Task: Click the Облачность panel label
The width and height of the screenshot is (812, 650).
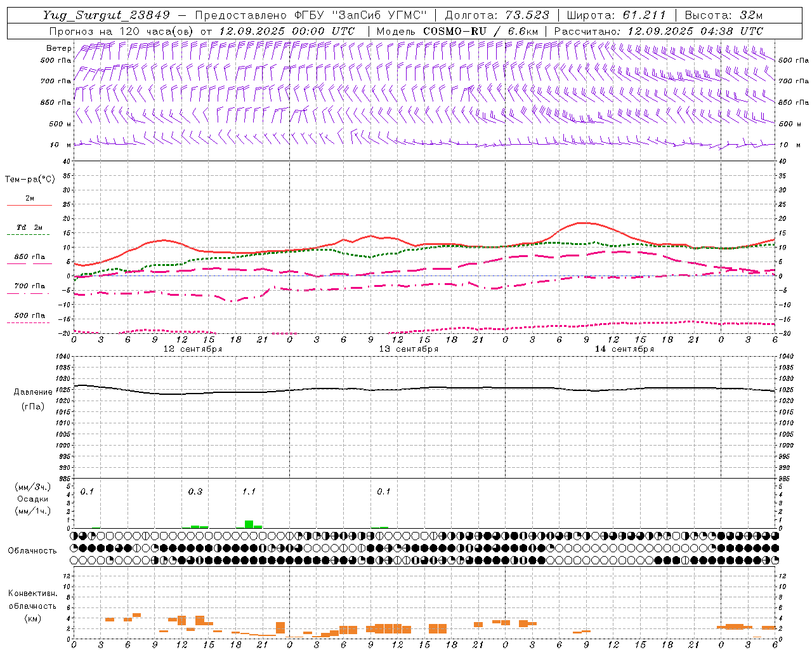Action: [x=32, y=551]
